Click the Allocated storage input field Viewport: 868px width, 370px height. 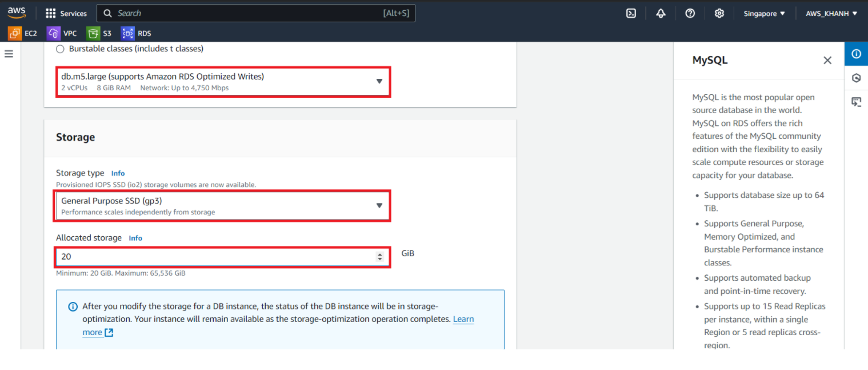(223, 257)
